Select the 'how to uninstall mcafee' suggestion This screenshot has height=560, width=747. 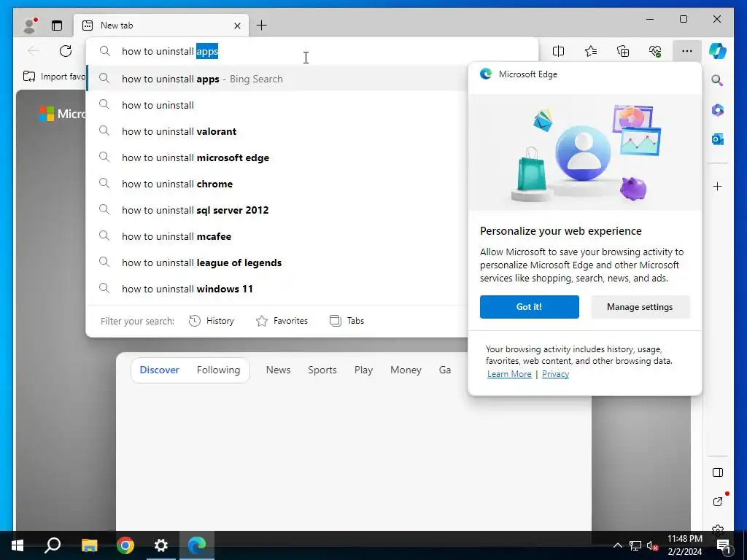click(276, 236)
